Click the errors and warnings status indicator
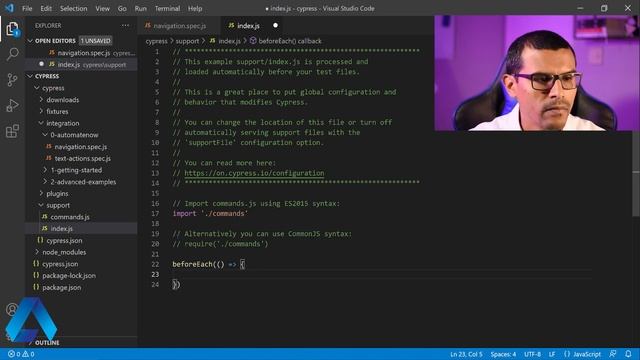 [21, 354]
